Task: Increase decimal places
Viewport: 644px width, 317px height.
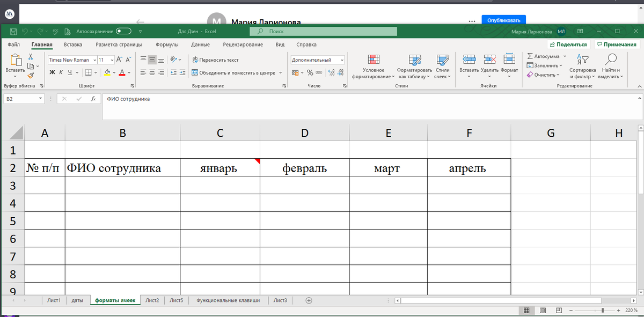Action: click(x=331, y=72)
